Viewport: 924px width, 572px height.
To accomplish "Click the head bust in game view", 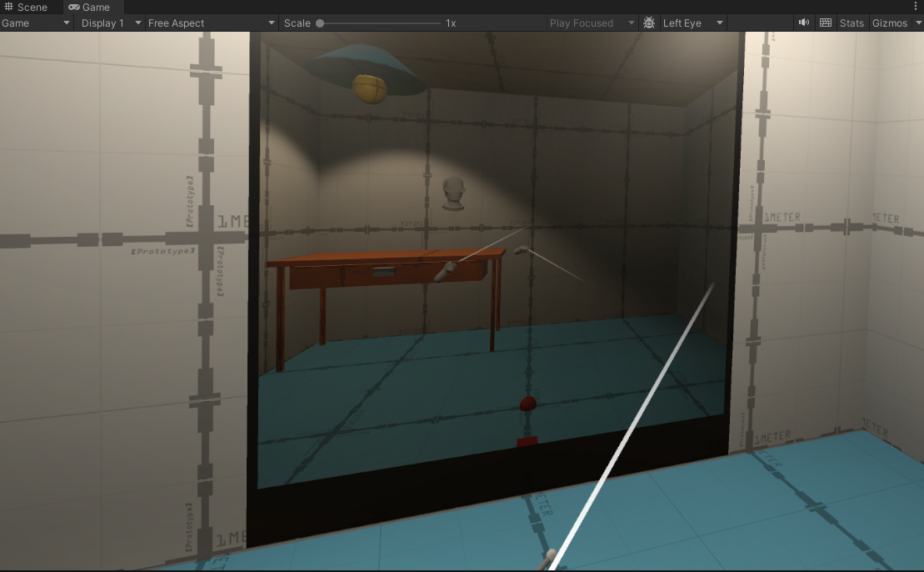I will point(453,193).
